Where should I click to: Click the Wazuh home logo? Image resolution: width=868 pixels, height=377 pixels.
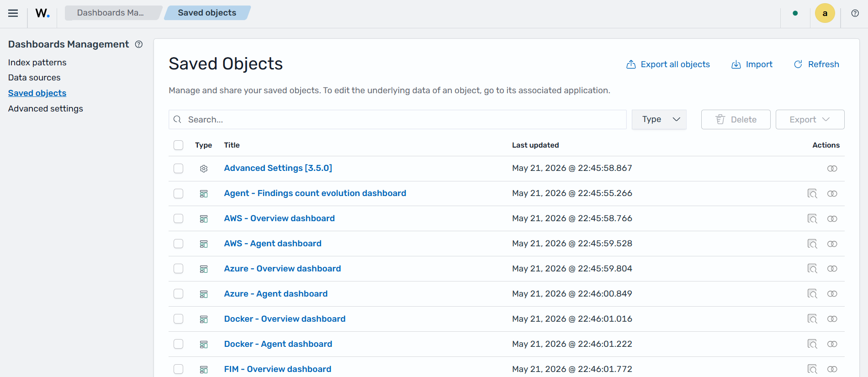pyautogui.click(x=42, y=13)
